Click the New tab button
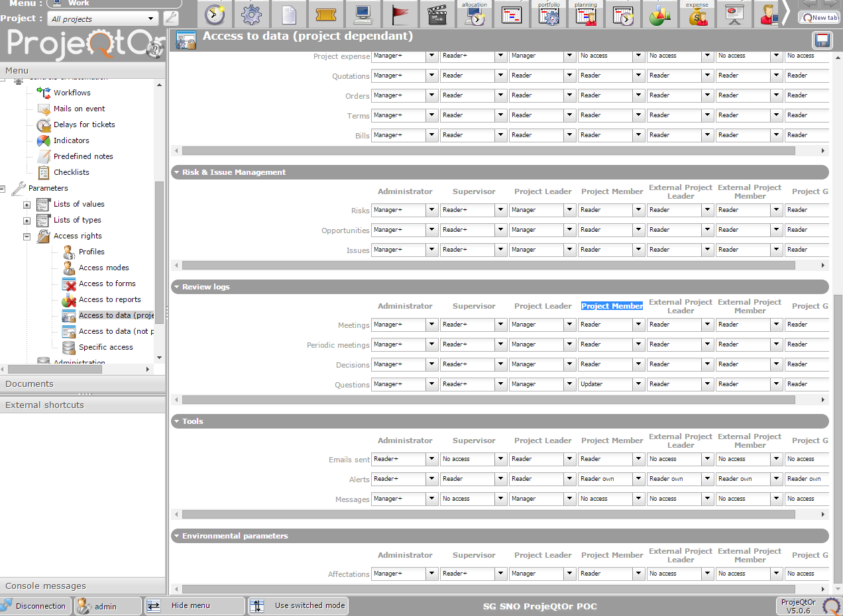 tap(819, 18)
